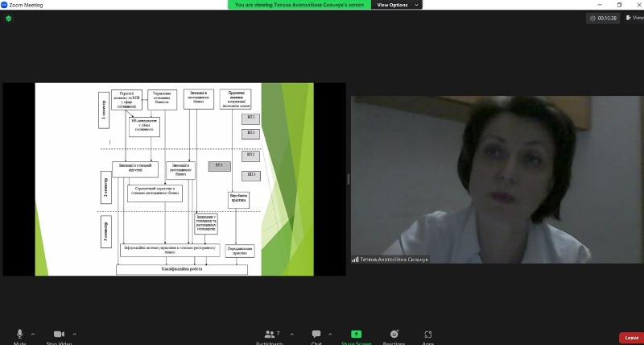Screen dimensions: 644x345
Task: Expand participants options arrow
Action: [291, 335]
